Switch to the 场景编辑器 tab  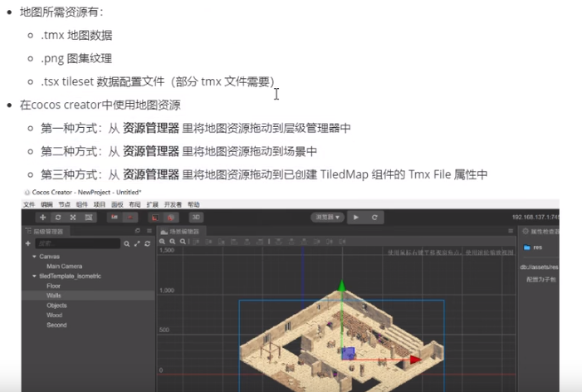pyautogui.click(x=180, y=231)
